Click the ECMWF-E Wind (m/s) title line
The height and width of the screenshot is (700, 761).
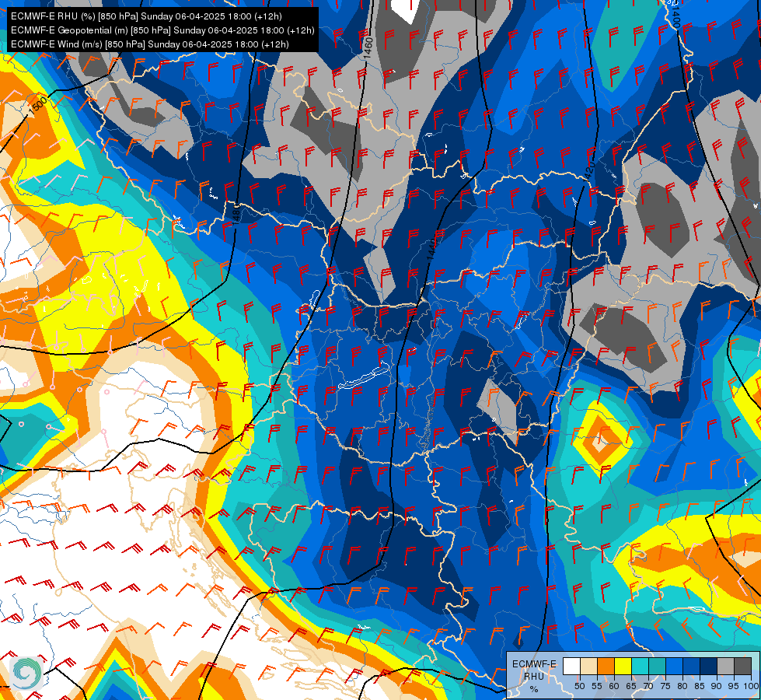click(x=149, y=44)
